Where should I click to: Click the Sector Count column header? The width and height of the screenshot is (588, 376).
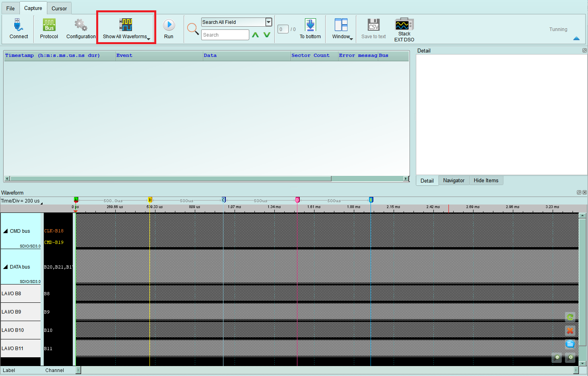314,56
